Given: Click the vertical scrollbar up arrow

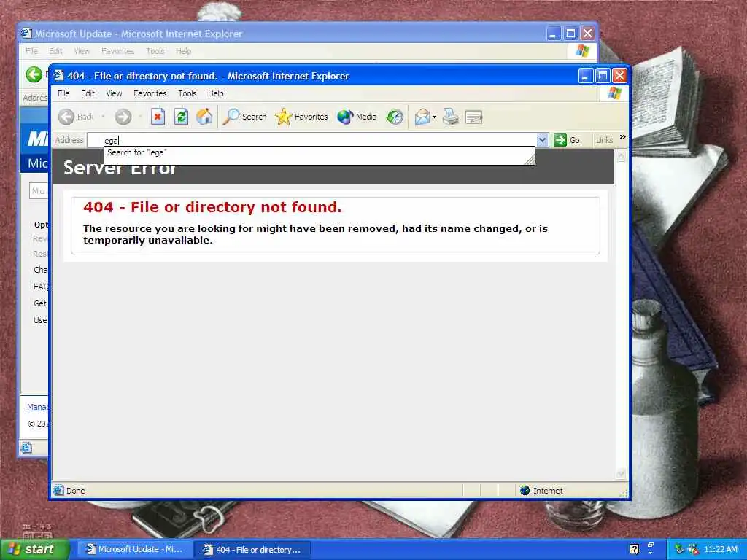Looking at the screenshot, I should point(621,156).
